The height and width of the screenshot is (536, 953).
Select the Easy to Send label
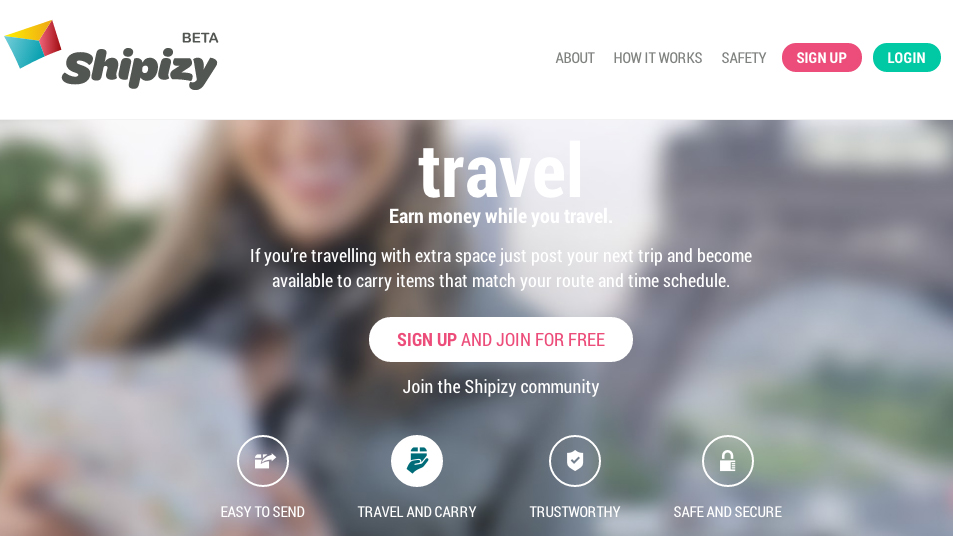tap(263, 512)
